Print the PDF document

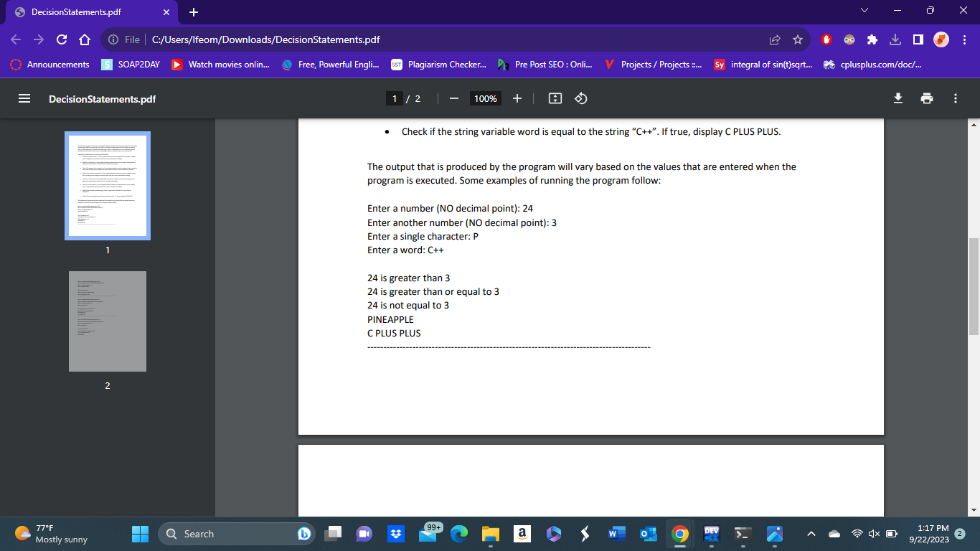[927, 99]
